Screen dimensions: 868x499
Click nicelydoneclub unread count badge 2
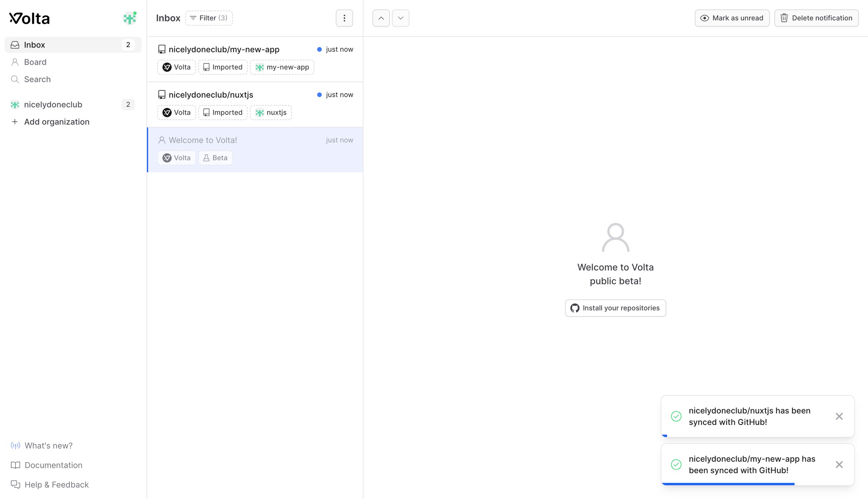point(128,105)
